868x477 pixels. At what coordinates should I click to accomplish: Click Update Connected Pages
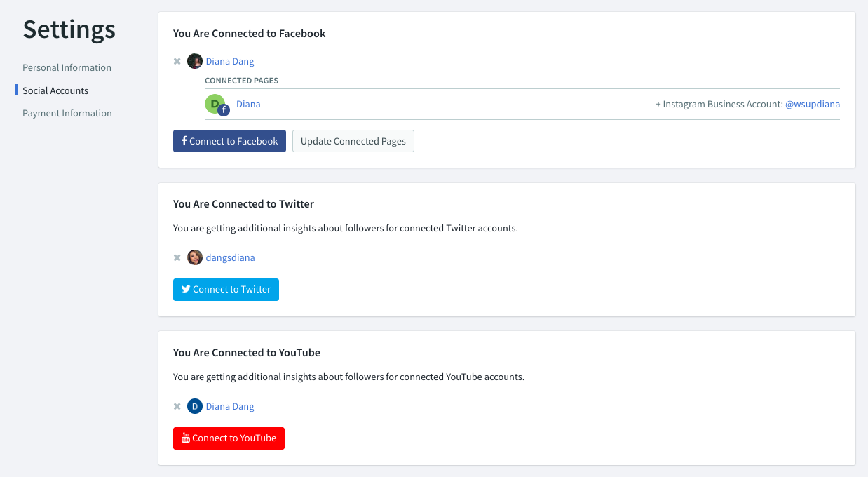[353, 141]
